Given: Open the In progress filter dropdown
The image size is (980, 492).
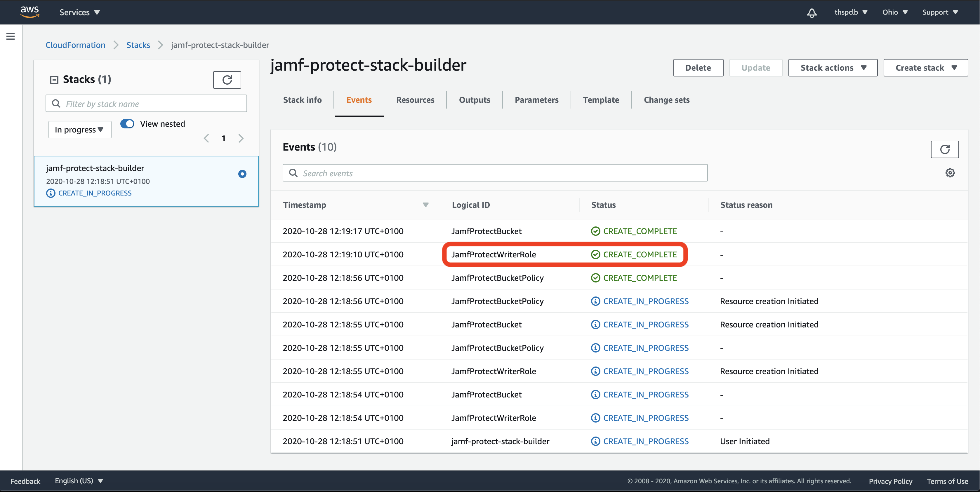Looking at the screenshot, I should point(79,130).
